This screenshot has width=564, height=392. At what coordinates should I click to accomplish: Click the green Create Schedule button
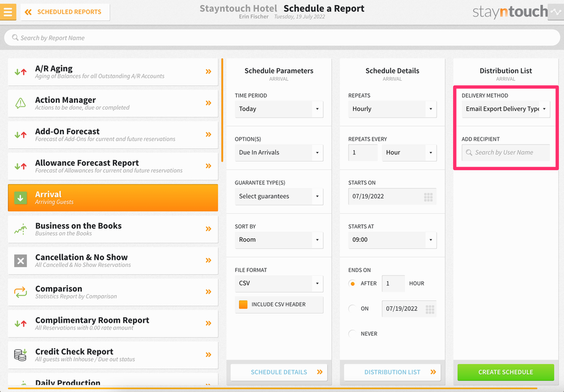[x=506, y=372]
